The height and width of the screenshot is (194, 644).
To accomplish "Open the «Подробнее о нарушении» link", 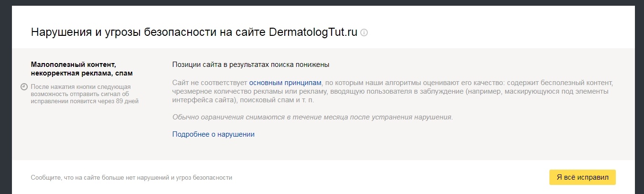I will click(x=213, y=134).
